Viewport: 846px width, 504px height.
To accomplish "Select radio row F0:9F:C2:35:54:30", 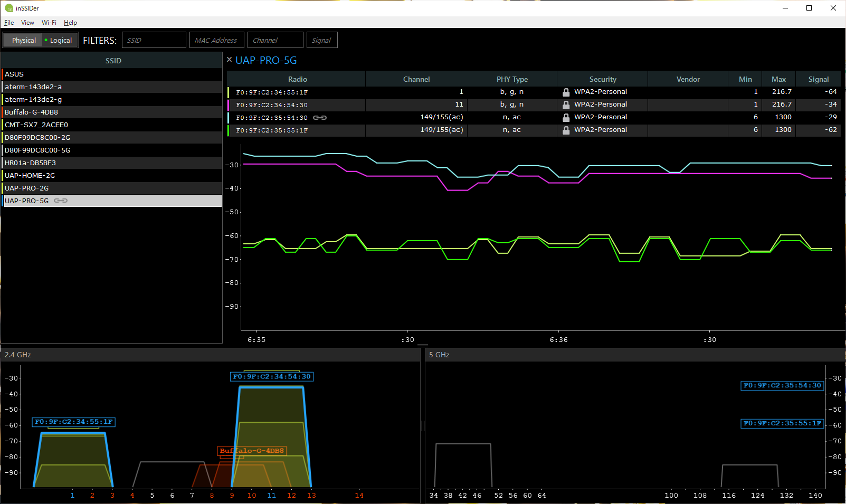I will click(x=534, y=118).
